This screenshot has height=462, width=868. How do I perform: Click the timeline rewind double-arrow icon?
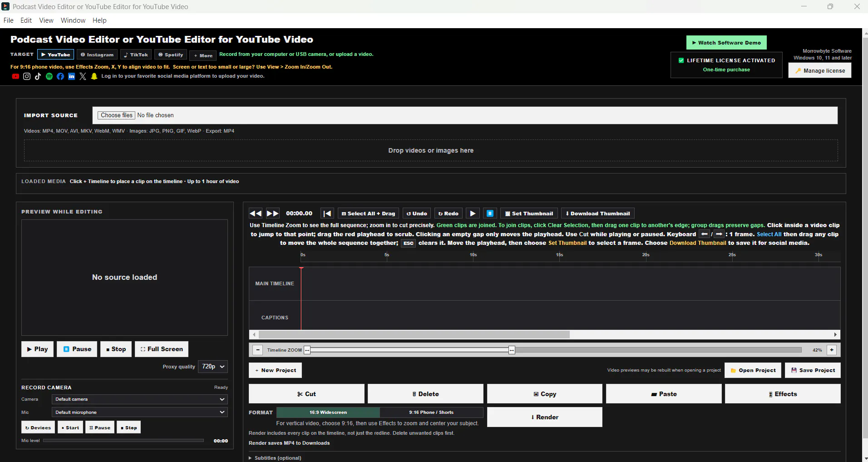[x=256, y=214]
